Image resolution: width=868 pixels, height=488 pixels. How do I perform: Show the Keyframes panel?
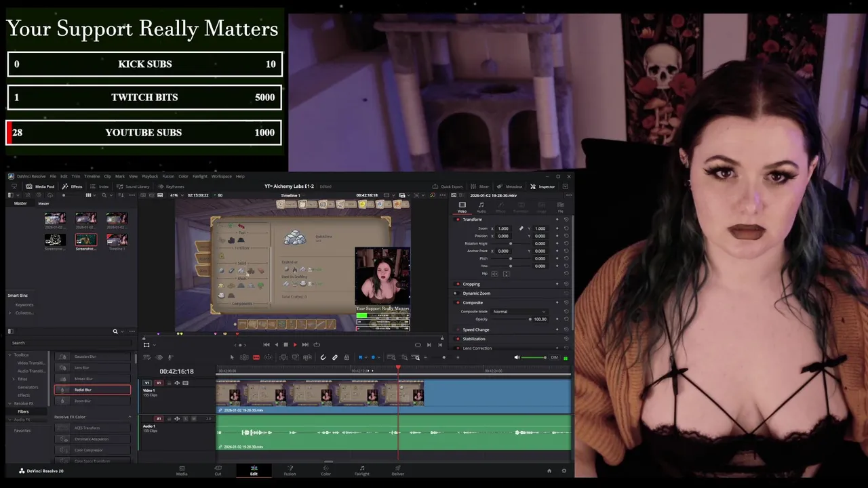(x=171, y=186)
